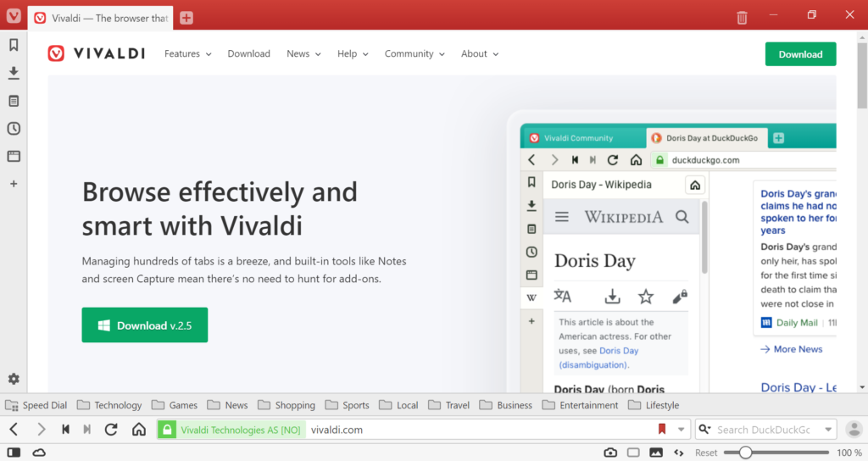Open the Vivaldi menu icon
This screenshot has height=461, width=868.
coord(14,15)
